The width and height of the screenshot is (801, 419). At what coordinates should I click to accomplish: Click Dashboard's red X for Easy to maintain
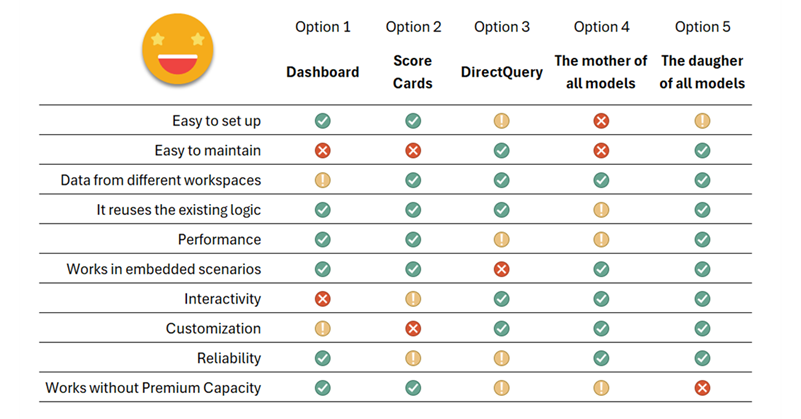(x=323, y=150)
